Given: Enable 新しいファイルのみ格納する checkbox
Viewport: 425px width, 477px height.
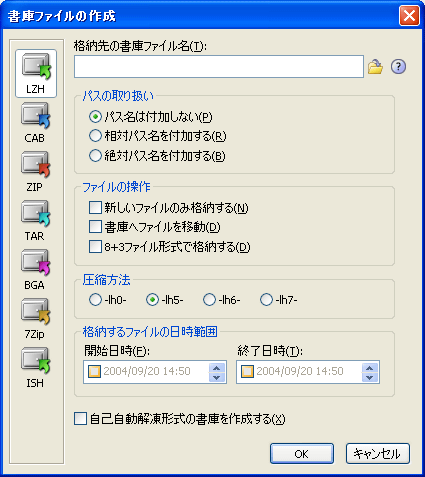Looking at the screenshot, I should point(95,208).
